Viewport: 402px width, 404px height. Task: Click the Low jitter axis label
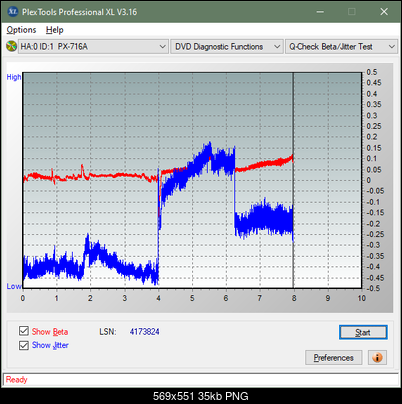click(14, 286)
